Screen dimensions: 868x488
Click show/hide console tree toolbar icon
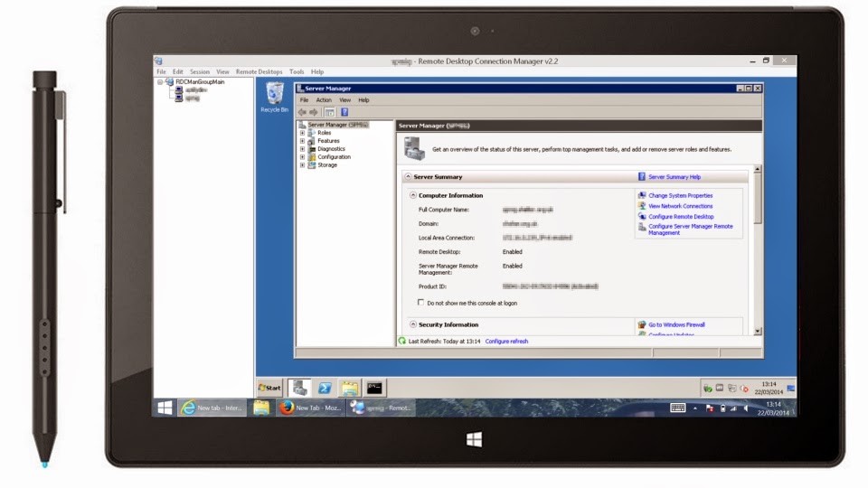coord(330,112)
